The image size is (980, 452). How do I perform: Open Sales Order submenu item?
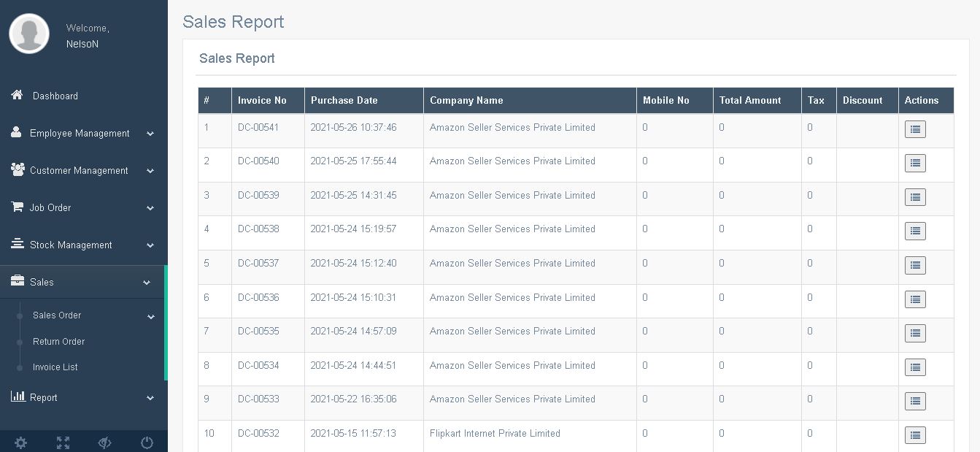click(x=57, y=315)
